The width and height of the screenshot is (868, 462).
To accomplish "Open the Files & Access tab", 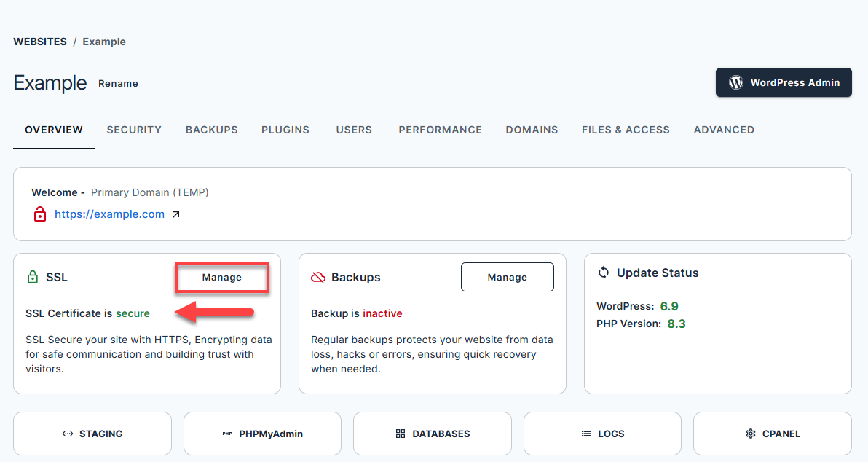I will [x=626, y=130].
